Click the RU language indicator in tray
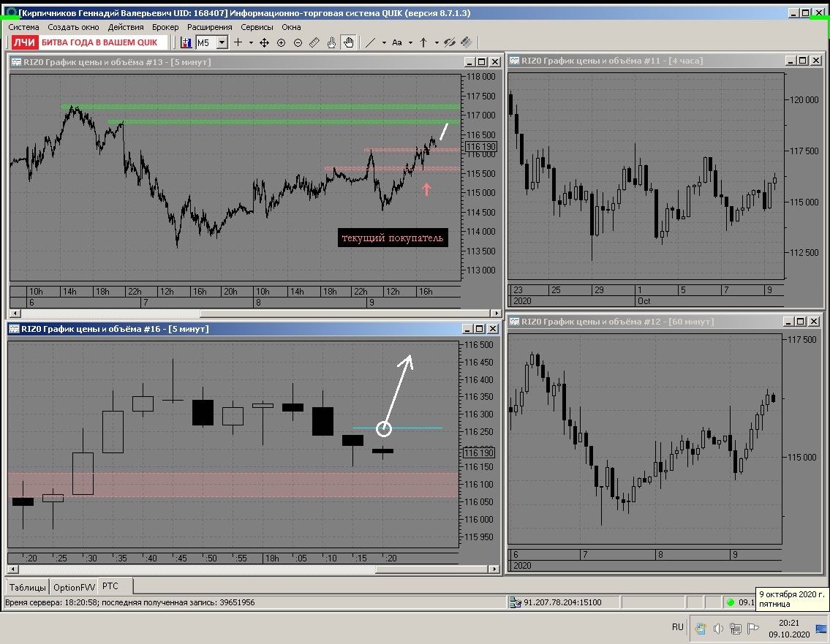 coord(678,627)
